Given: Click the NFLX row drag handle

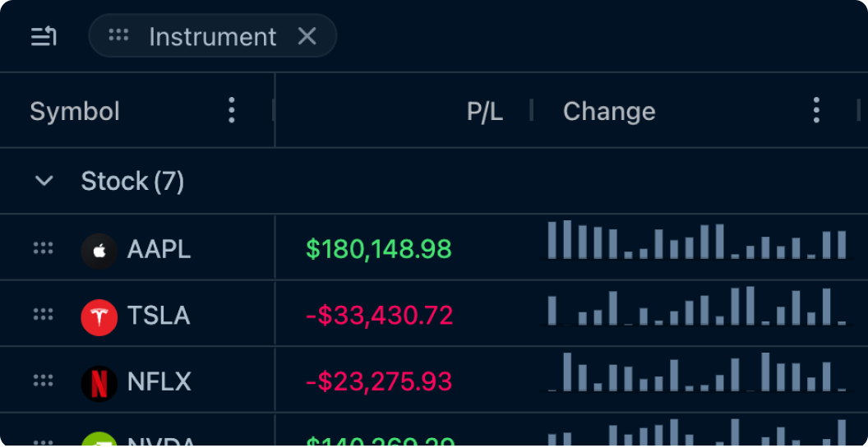Looking at the screenshot, I should click(x=44, y=381).
